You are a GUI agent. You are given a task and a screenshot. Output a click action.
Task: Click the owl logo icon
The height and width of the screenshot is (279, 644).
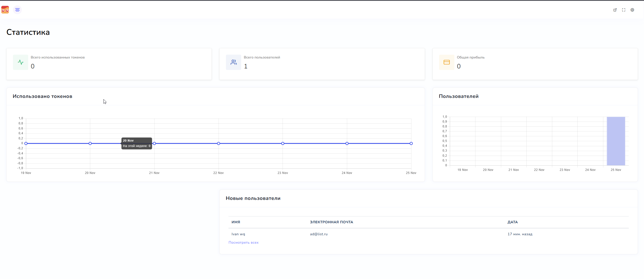5,10
